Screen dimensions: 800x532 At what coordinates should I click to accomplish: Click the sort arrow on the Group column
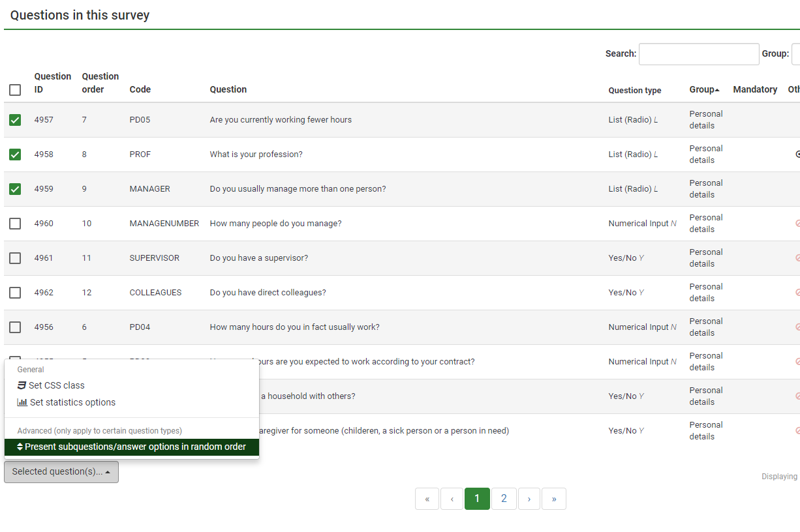click(717, 89)
